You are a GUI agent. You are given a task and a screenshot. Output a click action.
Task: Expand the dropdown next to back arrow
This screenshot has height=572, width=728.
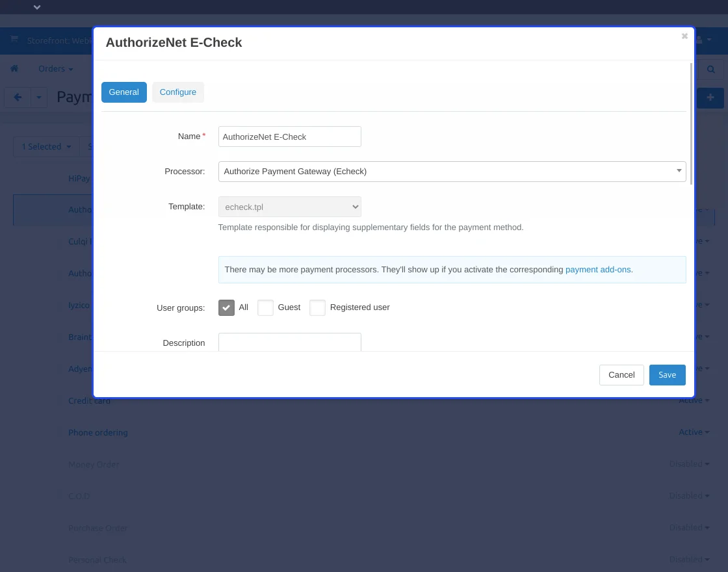tap(39, 97)
